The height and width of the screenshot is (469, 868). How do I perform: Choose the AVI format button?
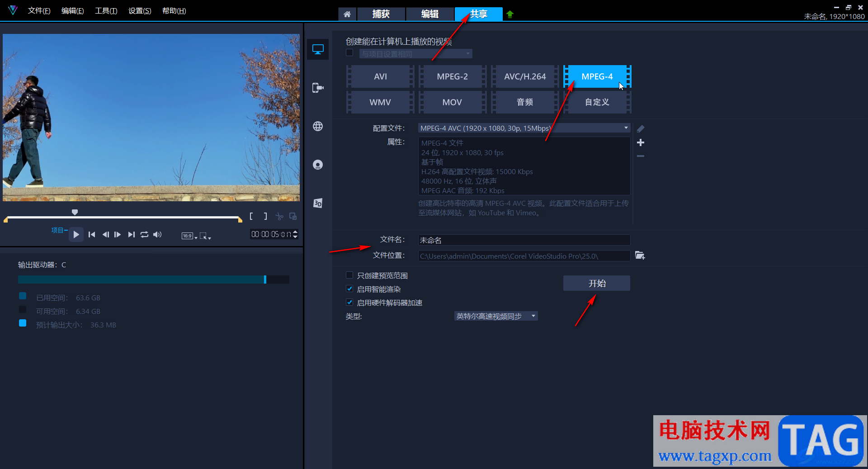(380, 76)
